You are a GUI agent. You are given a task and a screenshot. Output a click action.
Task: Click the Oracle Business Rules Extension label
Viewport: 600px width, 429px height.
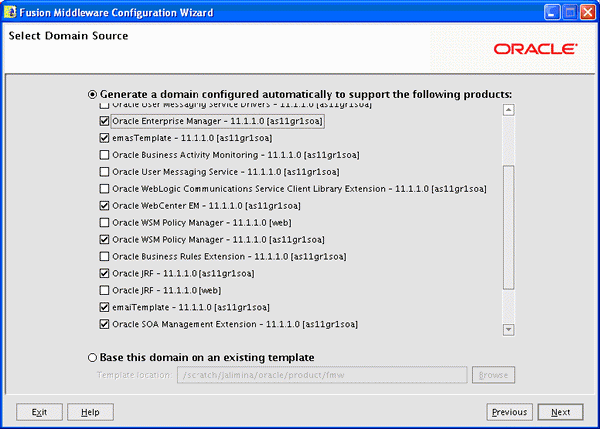pos(229,256)
